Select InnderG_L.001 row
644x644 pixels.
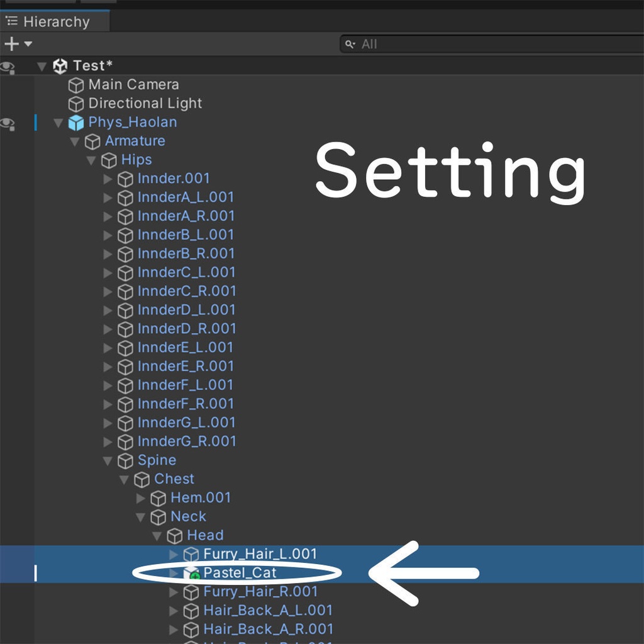tap(186, 423)
